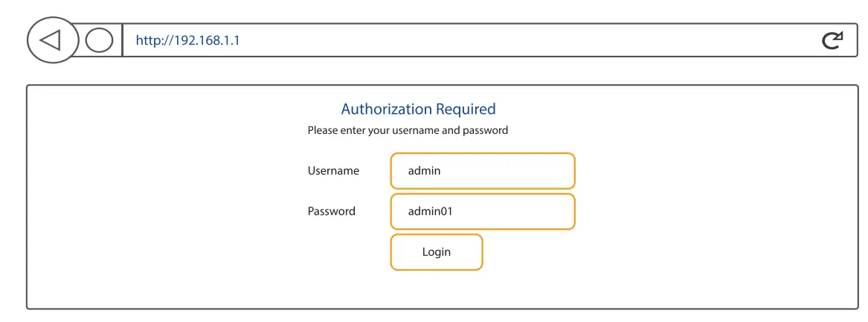This screenshot has height=322, width=868.
Task: Click the back arrow navigation icon
Action: [51, 40]
